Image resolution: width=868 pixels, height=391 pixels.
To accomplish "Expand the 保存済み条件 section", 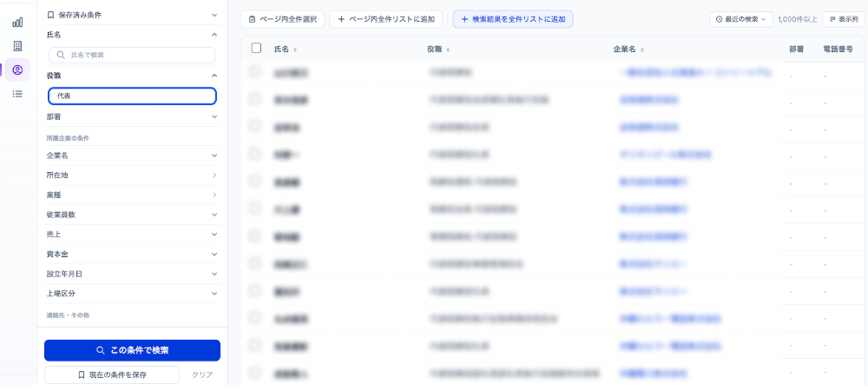I will (132, 15).
